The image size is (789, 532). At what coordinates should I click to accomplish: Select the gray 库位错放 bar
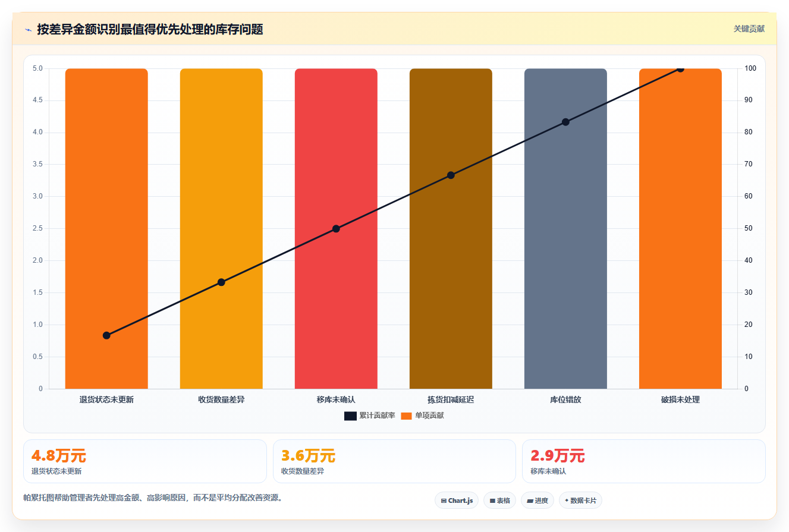pyautogui.click(x=565, y=228)
